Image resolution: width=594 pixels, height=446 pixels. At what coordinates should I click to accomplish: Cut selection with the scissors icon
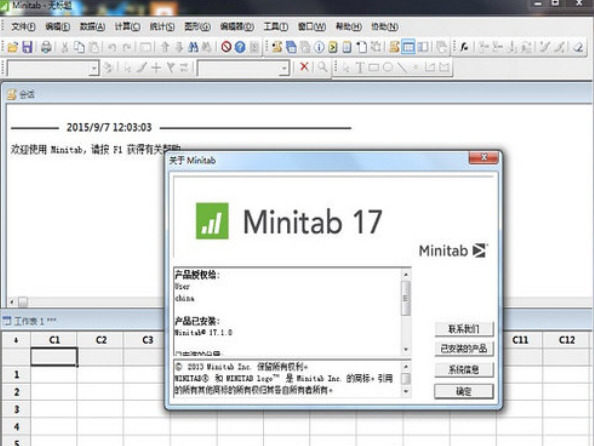65,47
